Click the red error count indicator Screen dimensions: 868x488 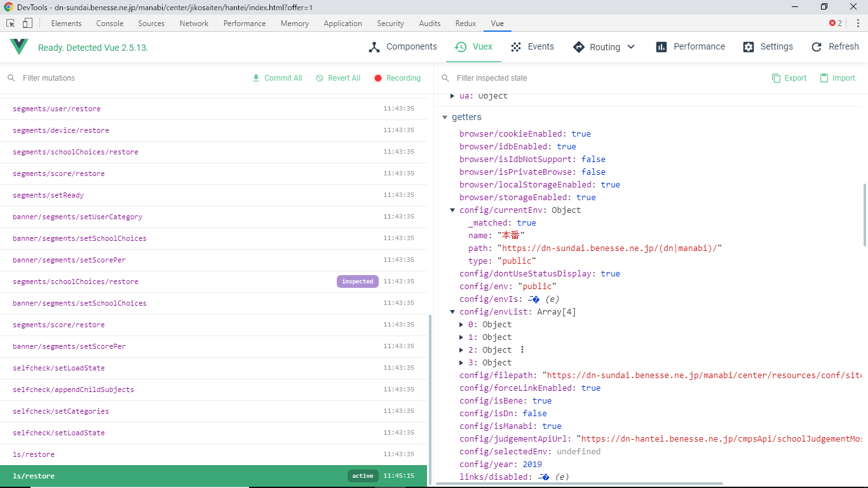point(835,24)
